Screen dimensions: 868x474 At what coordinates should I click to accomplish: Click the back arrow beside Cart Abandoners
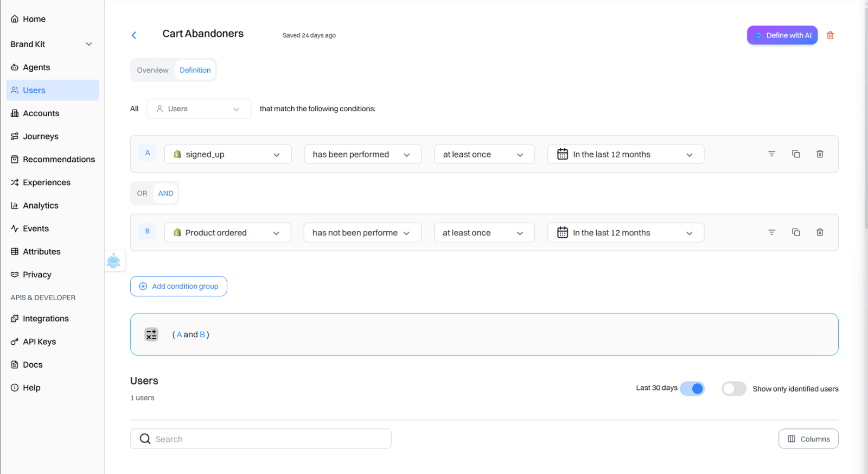[x=134, y=35]
